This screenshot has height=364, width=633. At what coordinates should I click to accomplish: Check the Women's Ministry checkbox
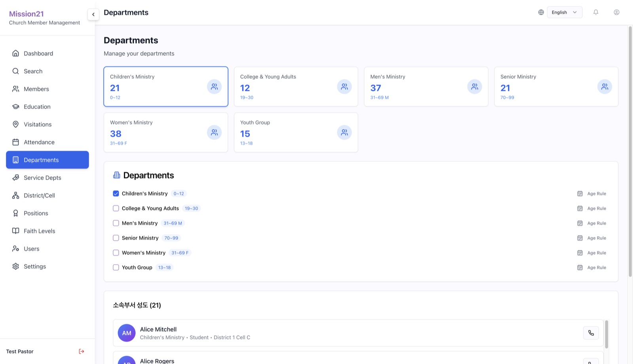tap(116, 253)
